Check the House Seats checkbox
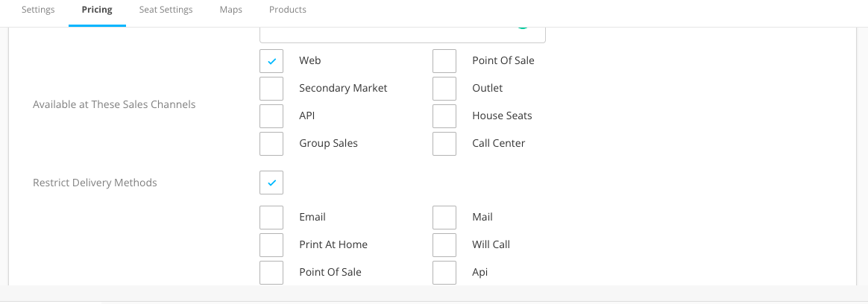 coord(444,116)
